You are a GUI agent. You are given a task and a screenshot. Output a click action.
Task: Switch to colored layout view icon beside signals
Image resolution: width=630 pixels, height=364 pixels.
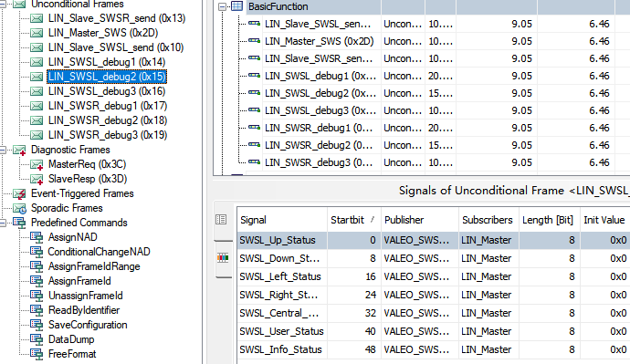(223, 258)
